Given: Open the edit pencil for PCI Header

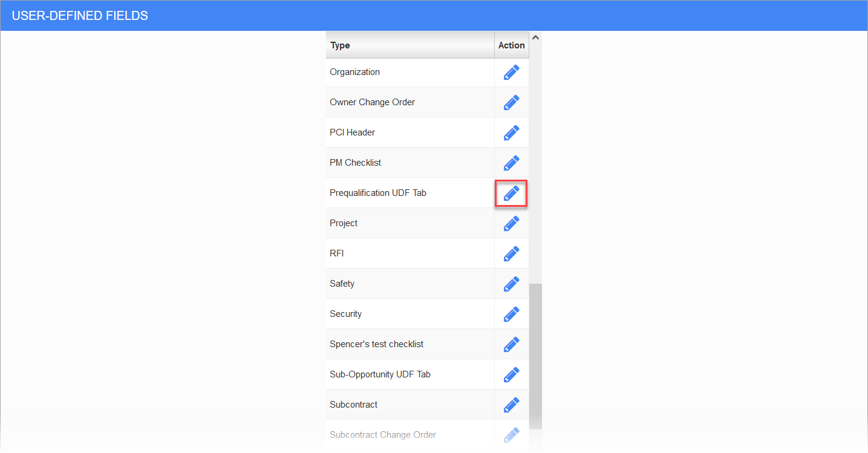Looking at the screenshot, I should (x=511, y=133).
